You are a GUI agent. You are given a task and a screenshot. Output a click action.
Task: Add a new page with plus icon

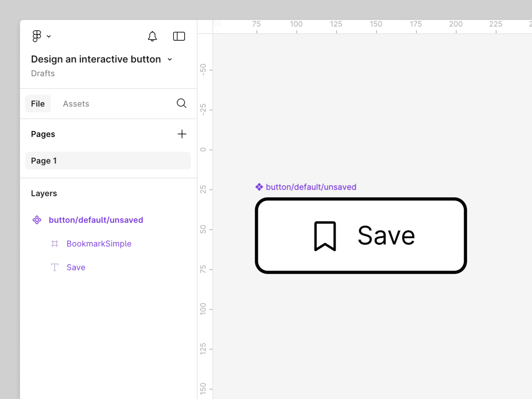[182, 134]
